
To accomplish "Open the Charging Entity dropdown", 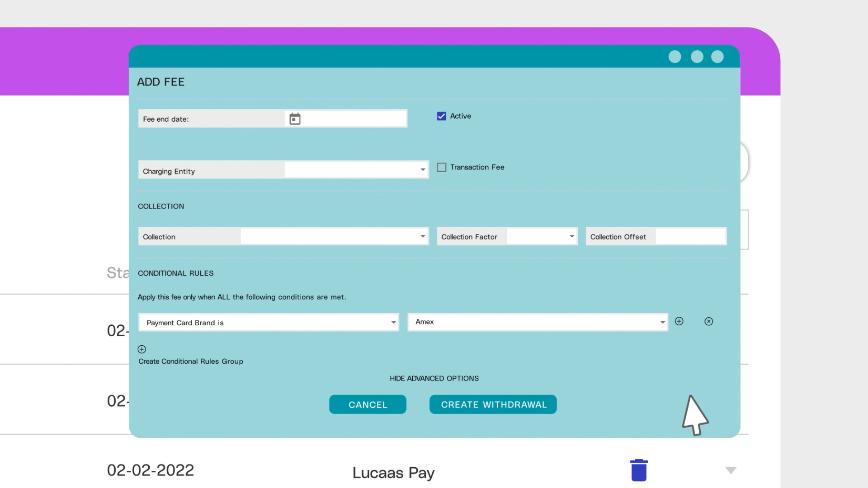I will (356, 170).
